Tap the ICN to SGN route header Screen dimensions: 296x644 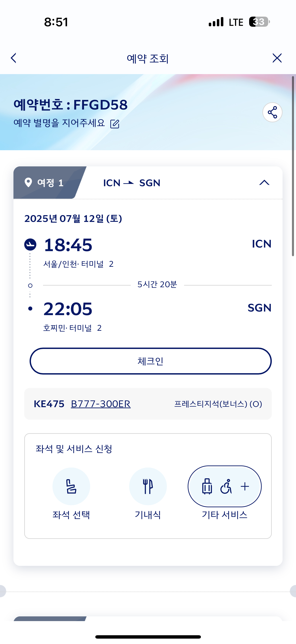click(132, 183)
